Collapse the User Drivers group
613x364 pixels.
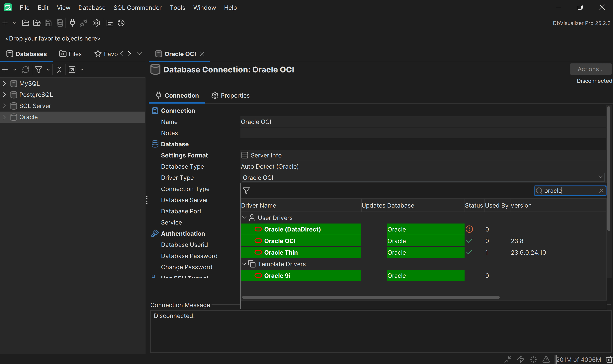click(244, 218)
